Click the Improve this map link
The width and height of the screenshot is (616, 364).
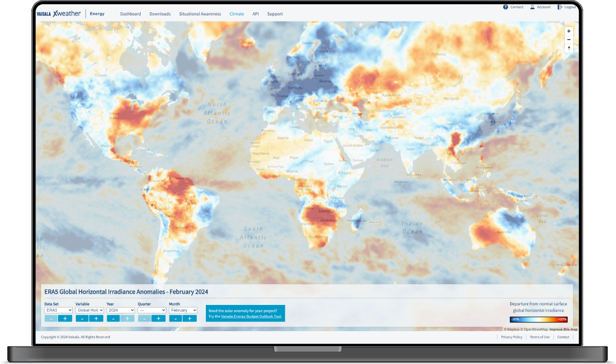(563, 329)
